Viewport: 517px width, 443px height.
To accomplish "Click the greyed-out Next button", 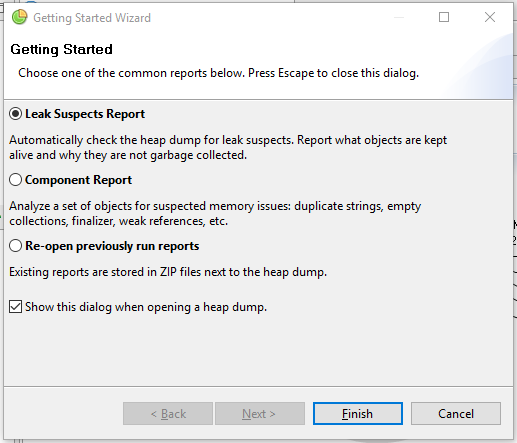I will click(x=260, y=414).
